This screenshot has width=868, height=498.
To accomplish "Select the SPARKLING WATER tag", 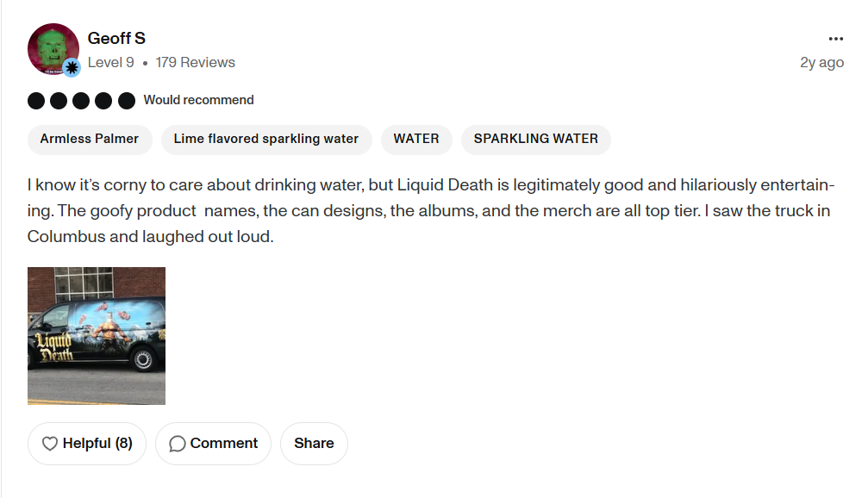I will point(535,139).
